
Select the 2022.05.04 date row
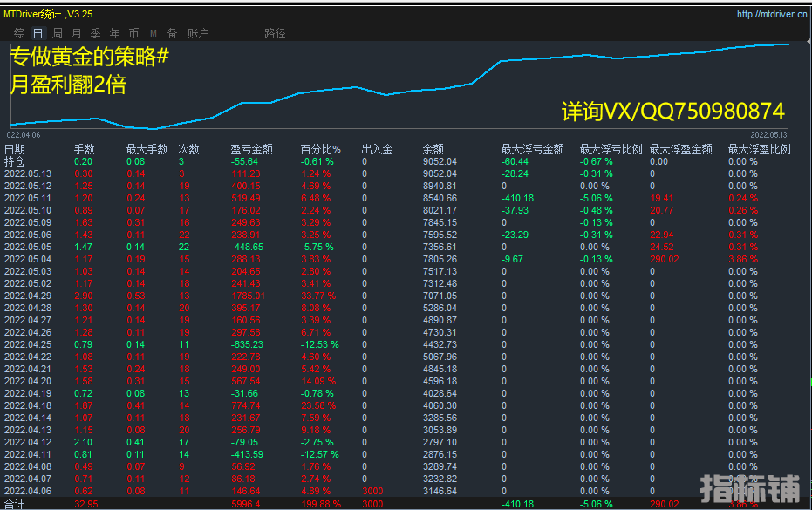tap(28, 260)
